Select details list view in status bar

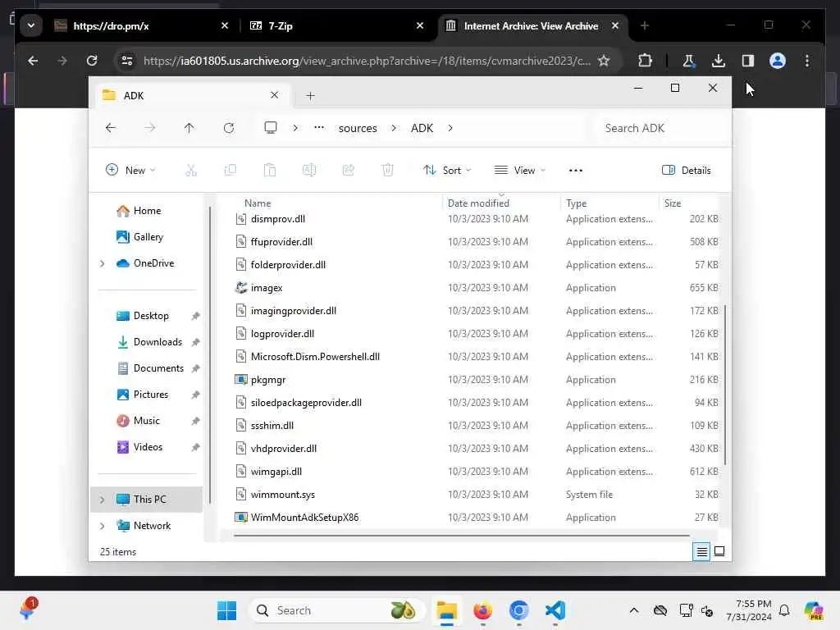(701, 551)
